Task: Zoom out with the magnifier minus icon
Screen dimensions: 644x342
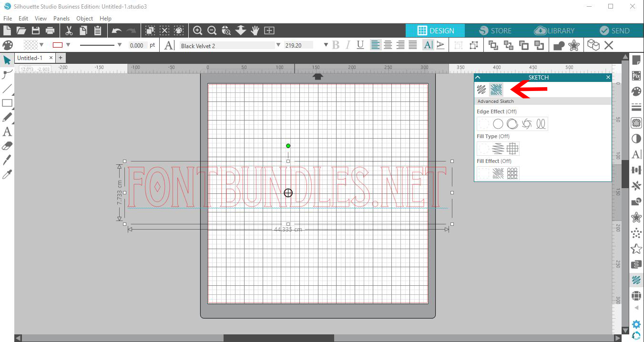Action: point(212,30)
